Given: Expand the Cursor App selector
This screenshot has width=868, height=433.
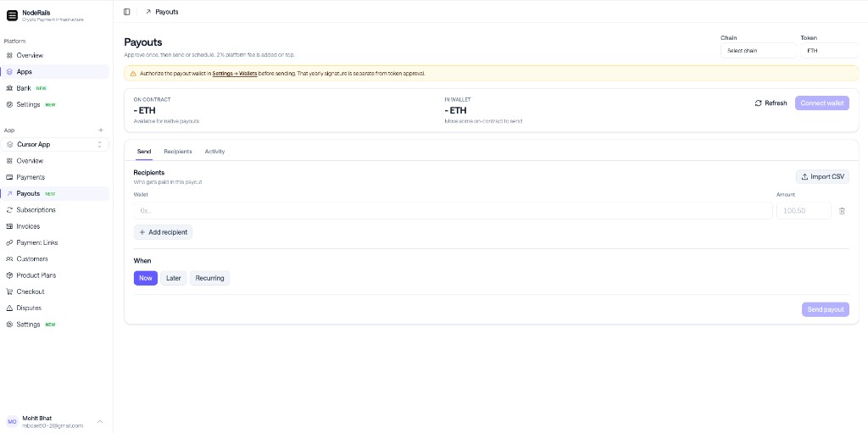Looking at the screenshot, I should [x=55, y=145].
